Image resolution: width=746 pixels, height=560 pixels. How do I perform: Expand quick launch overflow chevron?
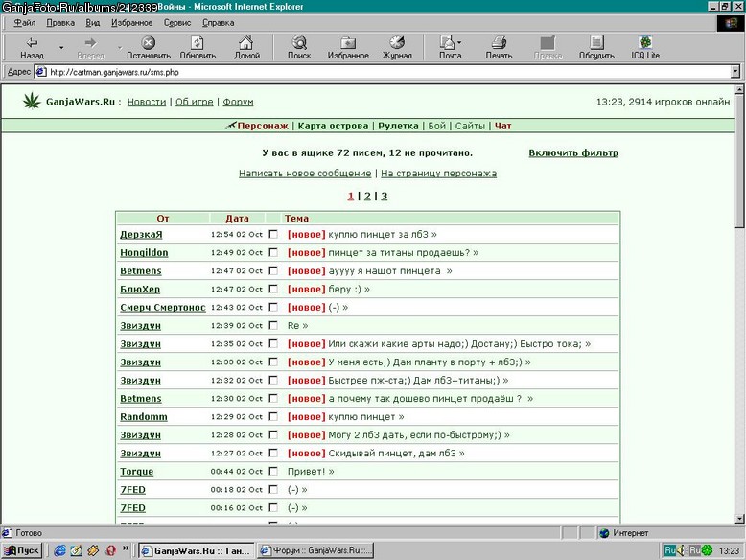[126, 548]
